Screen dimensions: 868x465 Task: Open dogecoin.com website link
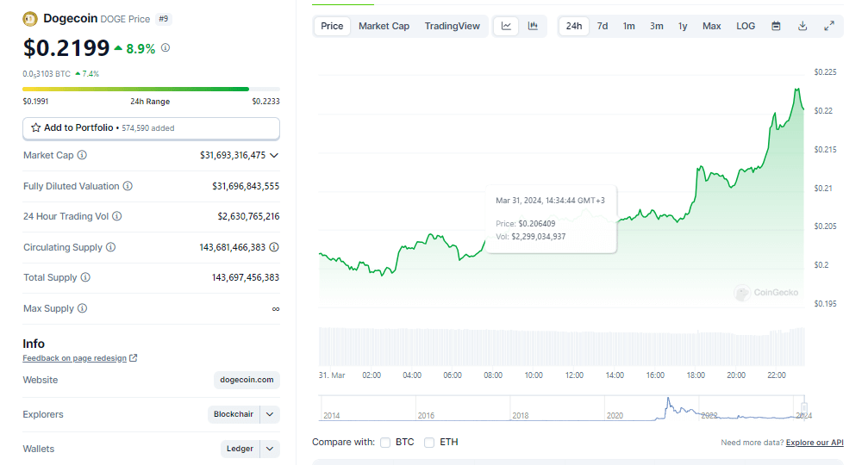tap(247, 380)
